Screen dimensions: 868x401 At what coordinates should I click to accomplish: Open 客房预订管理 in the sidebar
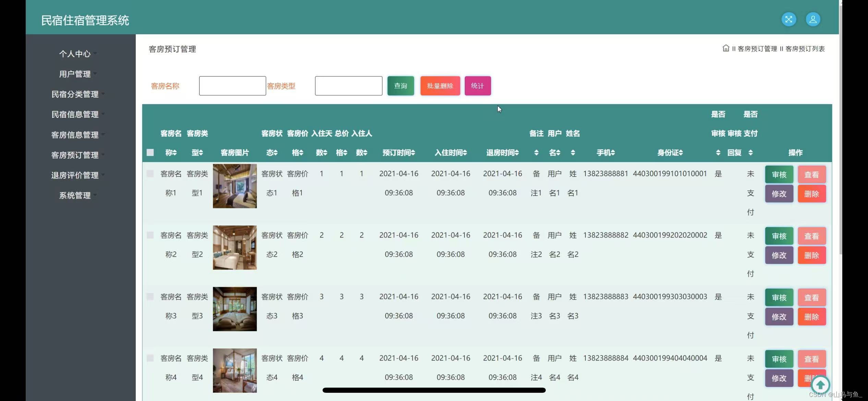(75, 155)
